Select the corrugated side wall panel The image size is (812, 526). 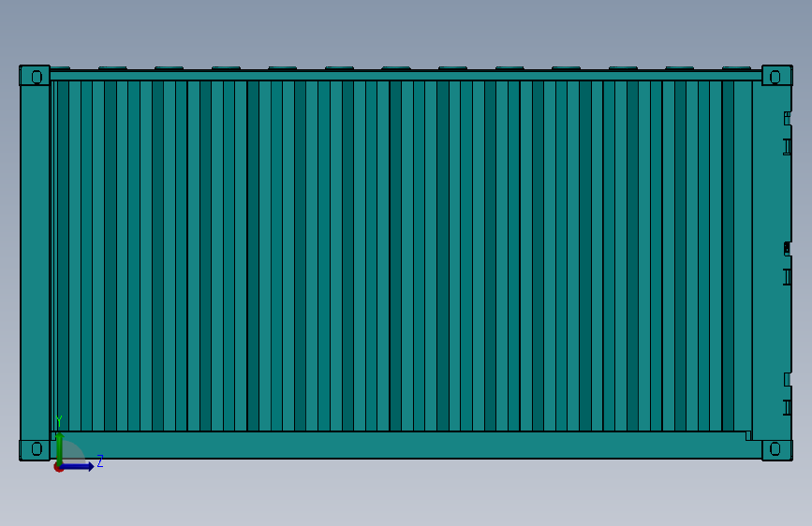(402, 256)
